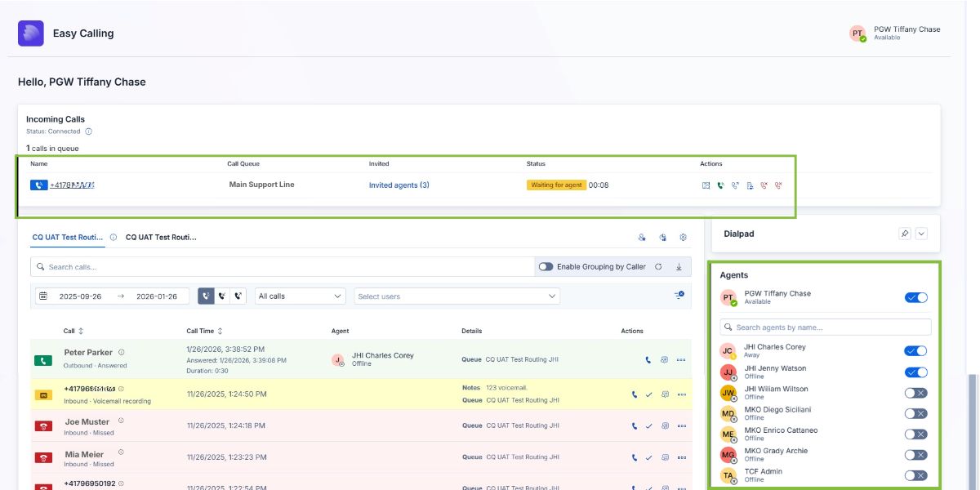Open the gear settings icon above the call list
Viewport: 980px width, 490px height.
click(x=684, y=238)
